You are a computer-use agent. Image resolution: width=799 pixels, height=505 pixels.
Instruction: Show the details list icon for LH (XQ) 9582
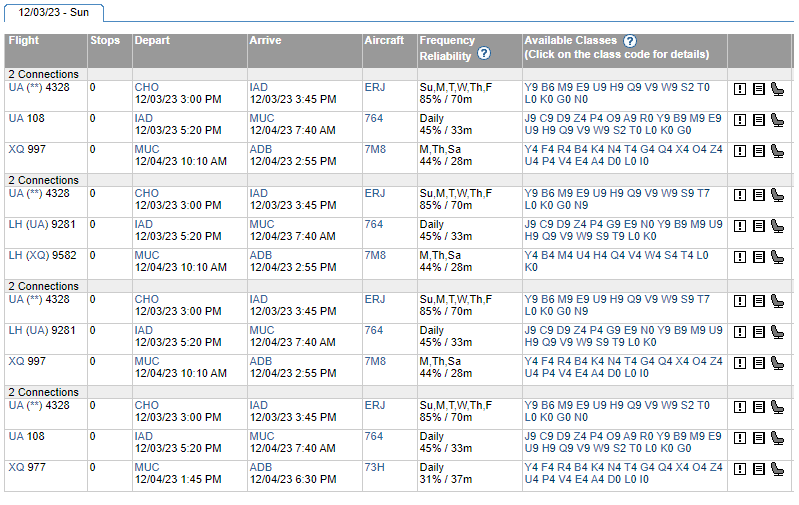(758, 256)
